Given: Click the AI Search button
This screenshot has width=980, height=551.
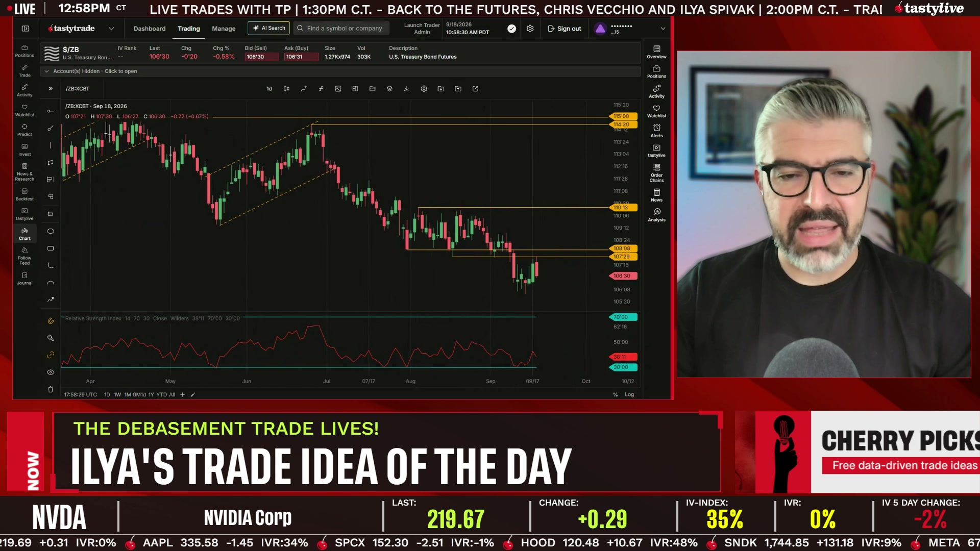Looking at the screenshot, I should pos(269,28).
